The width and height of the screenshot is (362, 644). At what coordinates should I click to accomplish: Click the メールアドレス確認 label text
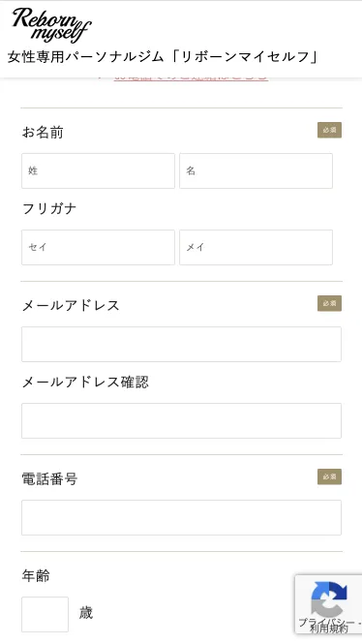85,382
